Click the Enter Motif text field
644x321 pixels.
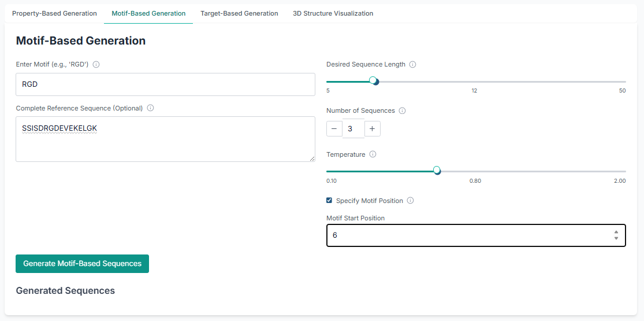[x=165, y=84]
